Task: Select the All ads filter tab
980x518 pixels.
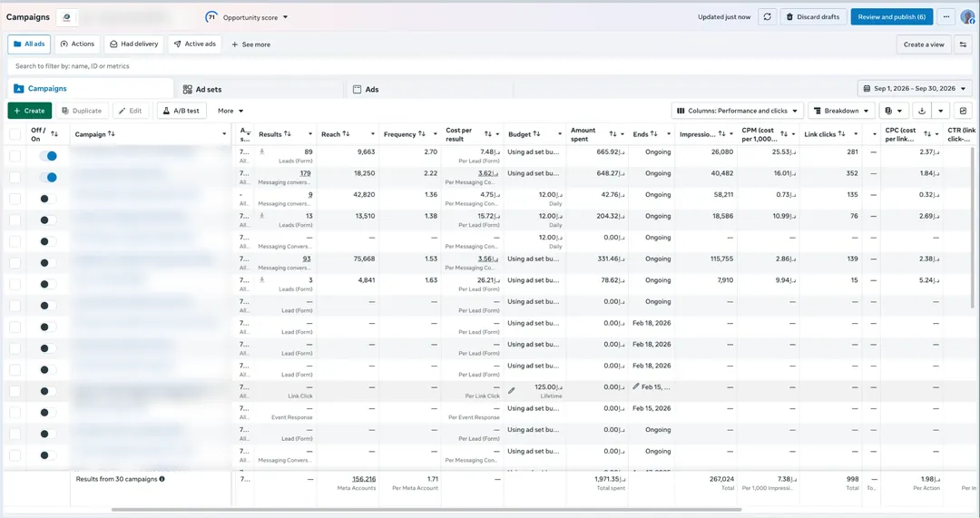Action: point(29,44)
